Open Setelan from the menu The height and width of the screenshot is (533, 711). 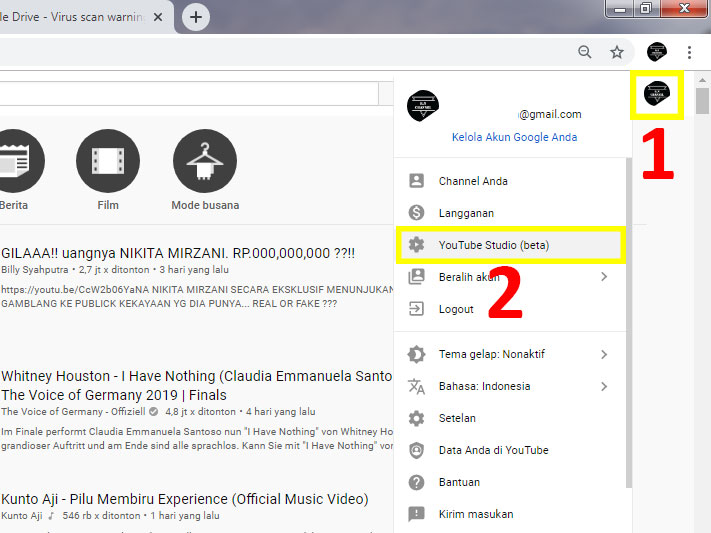point(457,418)
